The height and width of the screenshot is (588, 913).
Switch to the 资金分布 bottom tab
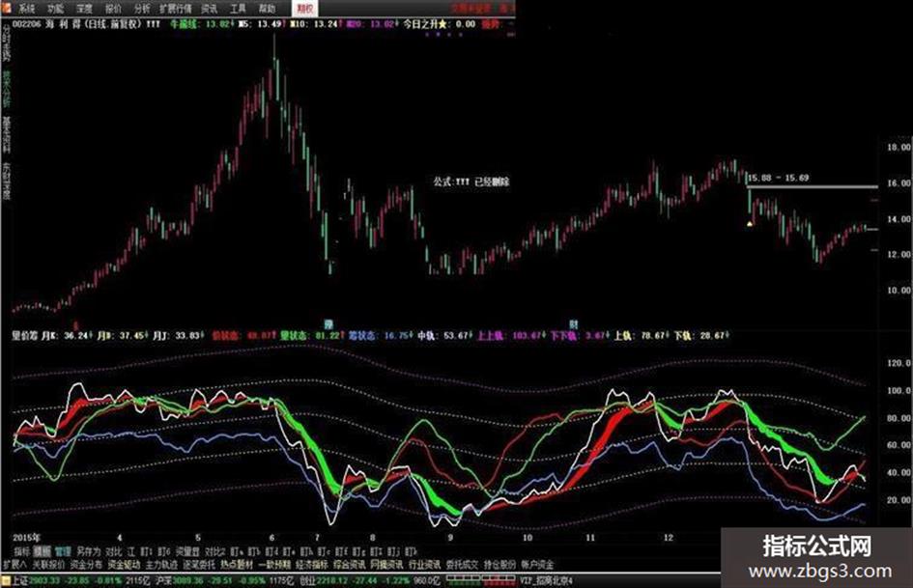(x=86, y=564)
